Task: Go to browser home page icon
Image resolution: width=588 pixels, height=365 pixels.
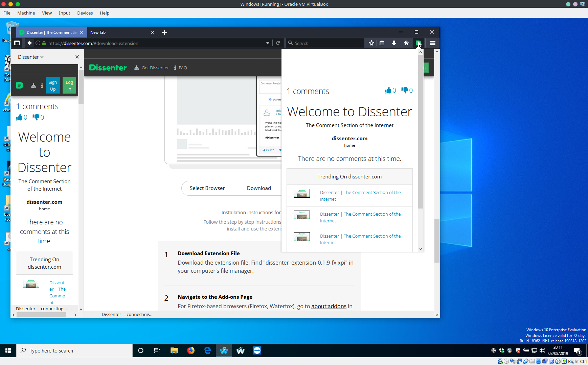Action: coord(406,43)
